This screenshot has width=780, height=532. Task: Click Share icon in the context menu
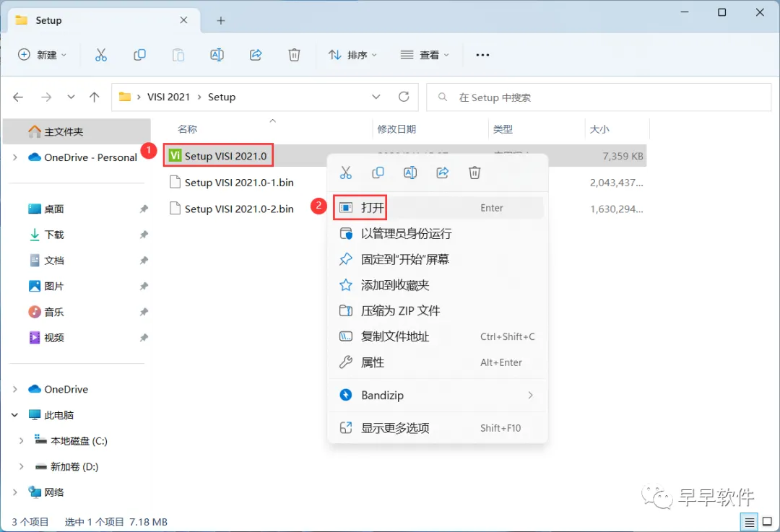tap(442, 173)
